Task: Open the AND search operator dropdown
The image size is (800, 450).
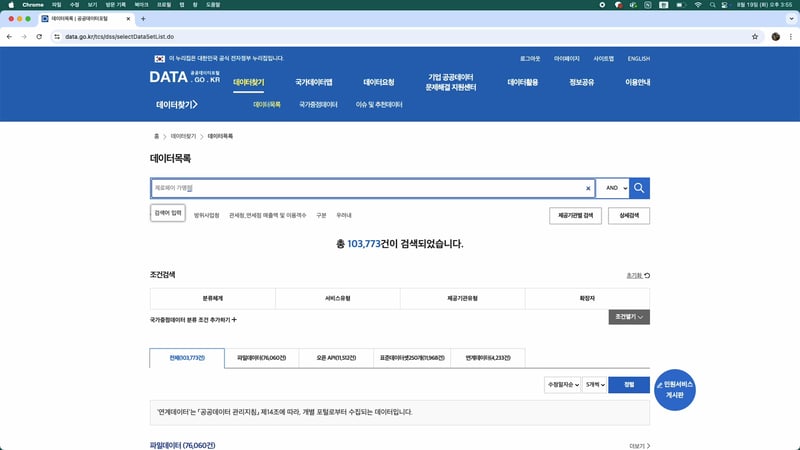Action: coord(616,188)
